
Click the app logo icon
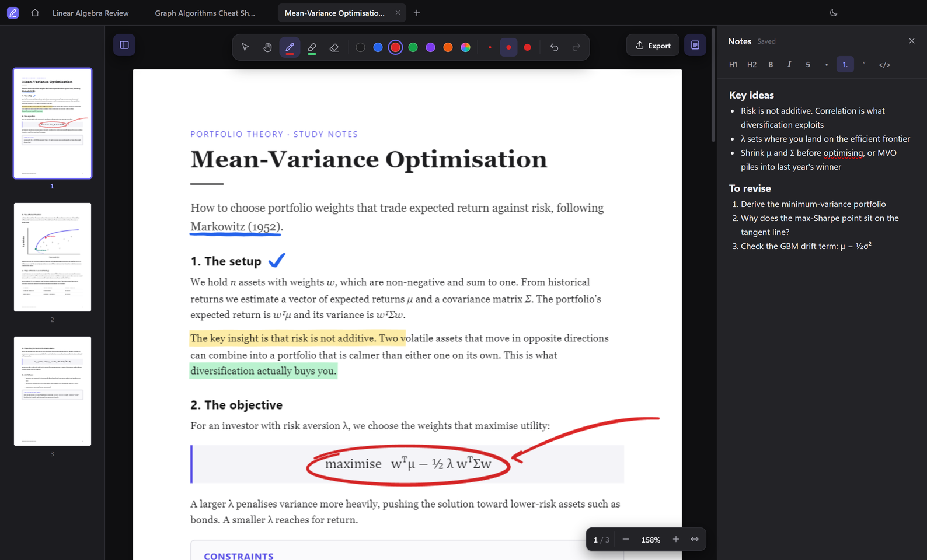click(x=13, y=13)
